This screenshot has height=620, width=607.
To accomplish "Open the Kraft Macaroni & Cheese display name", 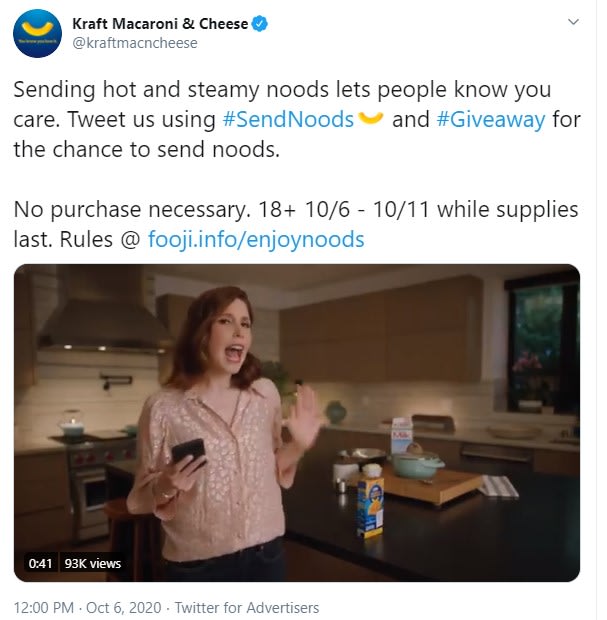I will pyautogui.click(x=160, y=24).
